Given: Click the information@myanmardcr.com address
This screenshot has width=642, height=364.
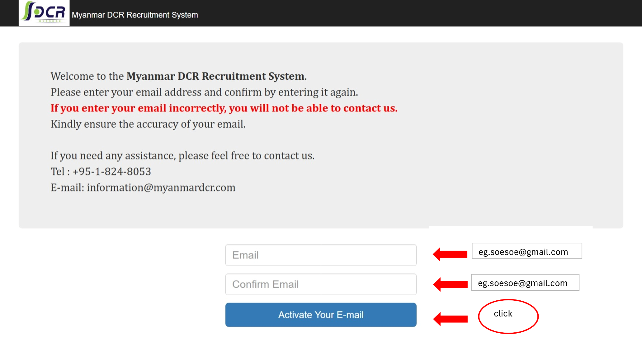Looking at the screenshot, I should coord(161,188).
